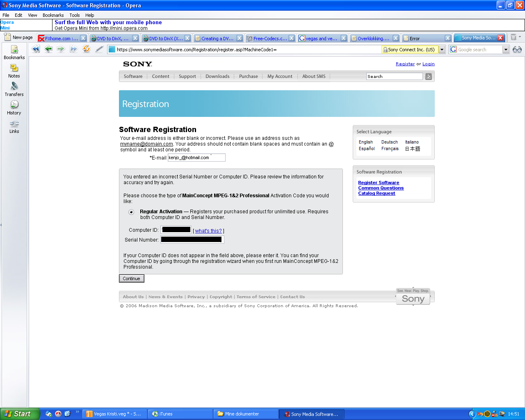Expand the sidebar panel edge arrow
Viewport: 525px width, 420px height.
tap(1, 225)
